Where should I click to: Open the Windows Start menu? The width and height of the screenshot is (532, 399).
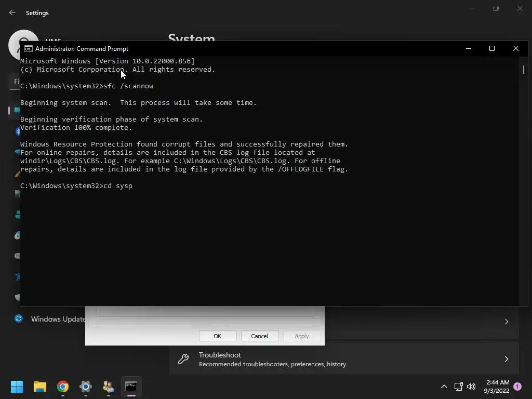coord(17,387)
